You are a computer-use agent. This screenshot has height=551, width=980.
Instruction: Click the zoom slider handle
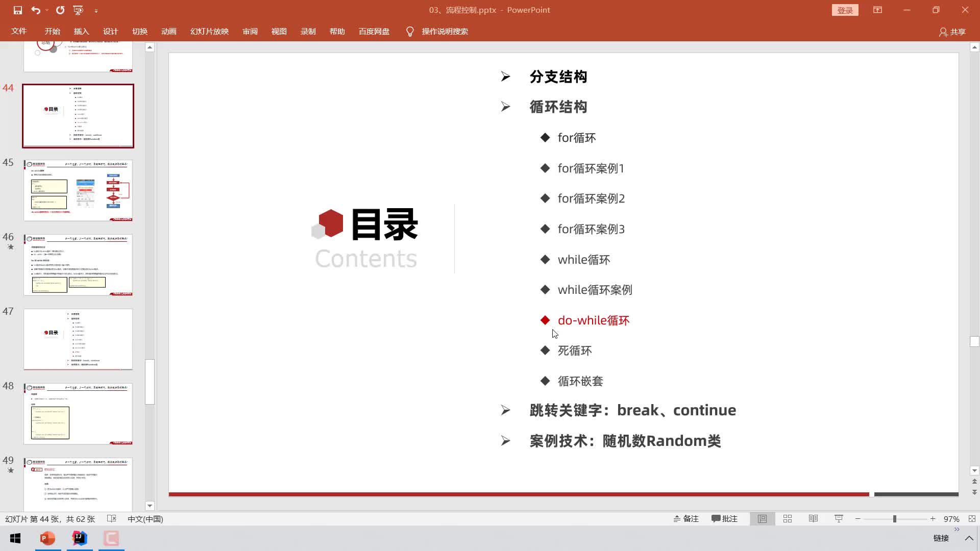coord(894,519)
